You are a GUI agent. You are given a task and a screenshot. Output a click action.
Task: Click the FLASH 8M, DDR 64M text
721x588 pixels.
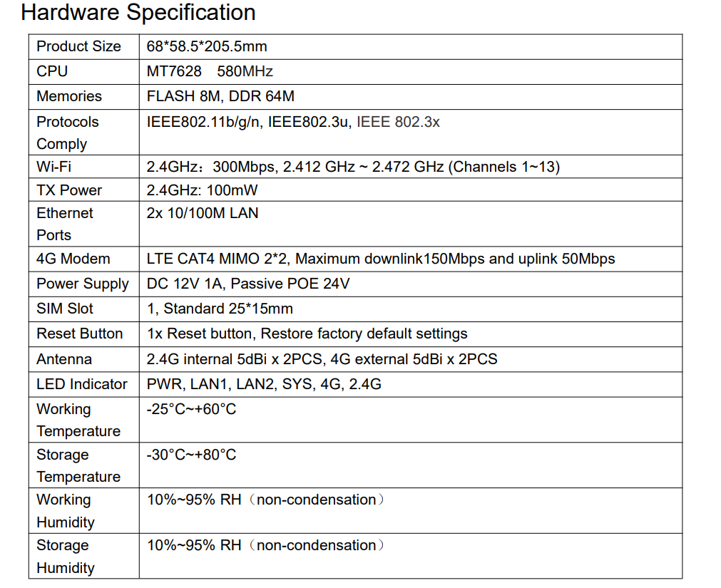[x=220, y=96]
